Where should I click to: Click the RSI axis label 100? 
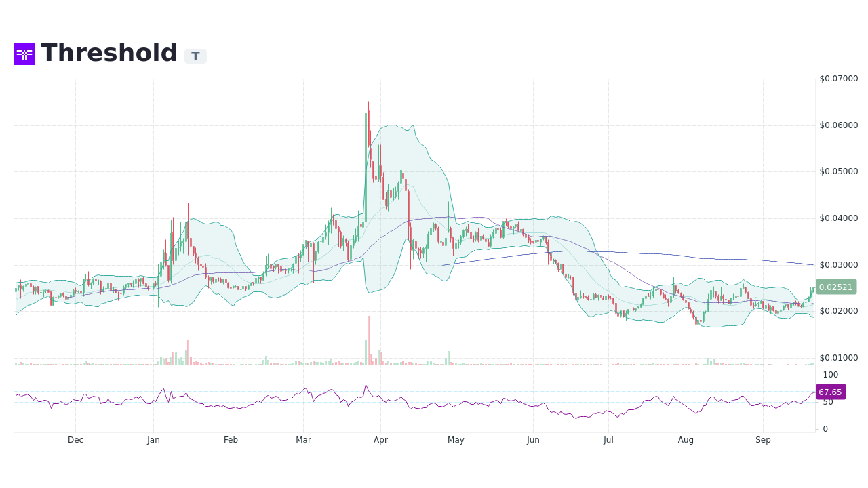tap(831, 375)
